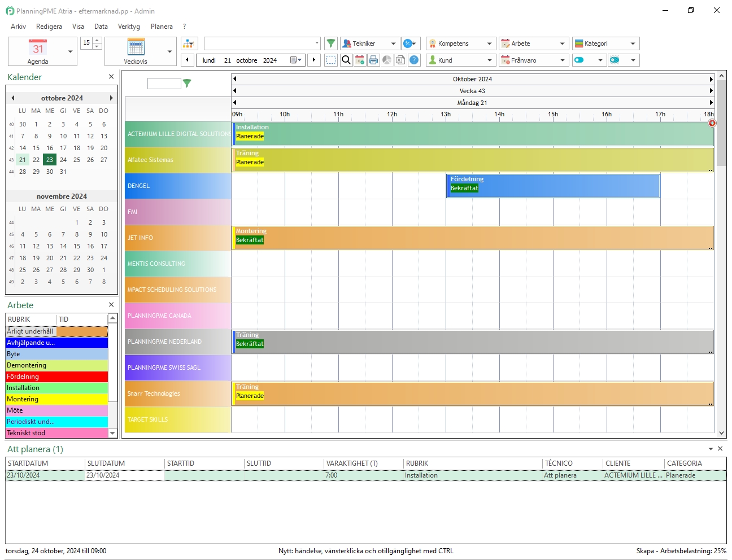Select the pink Tekniskt stöd work type

click(x=56, y=433)
